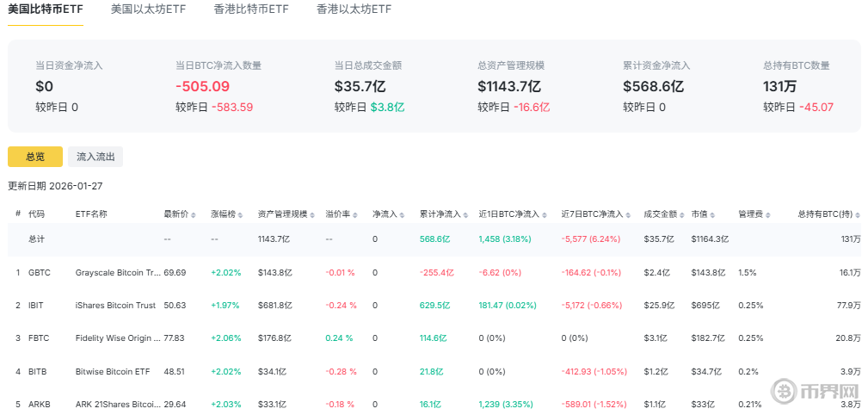Sort by 管理费 column icon
Viewport: 868px width, 415px height.
(767, 214)
